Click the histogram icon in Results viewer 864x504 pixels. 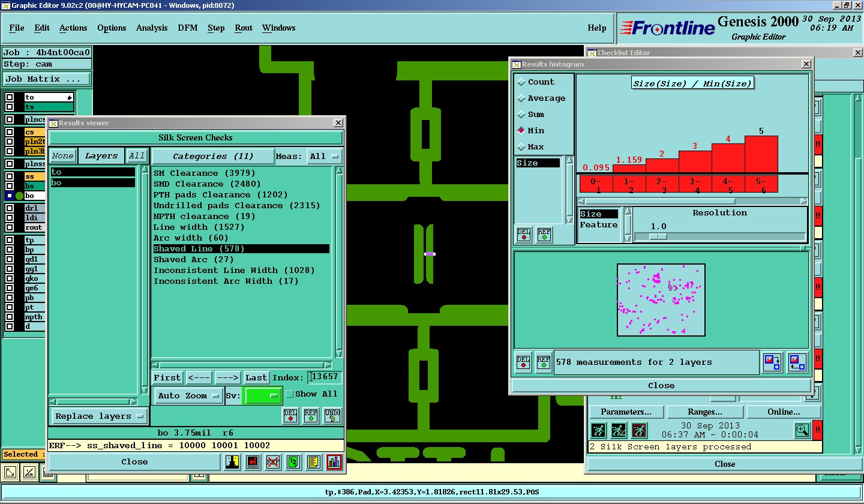334,462
